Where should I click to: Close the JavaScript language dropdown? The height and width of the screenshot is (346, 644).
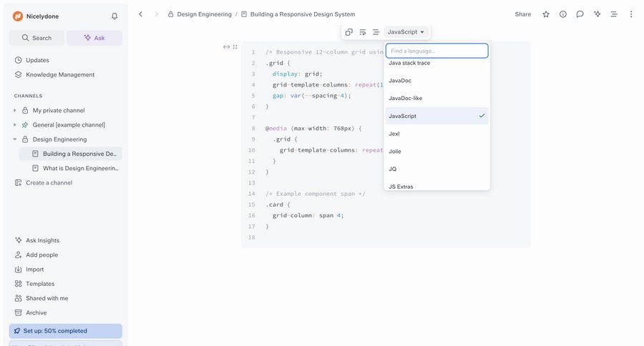(x=406, y=32)
